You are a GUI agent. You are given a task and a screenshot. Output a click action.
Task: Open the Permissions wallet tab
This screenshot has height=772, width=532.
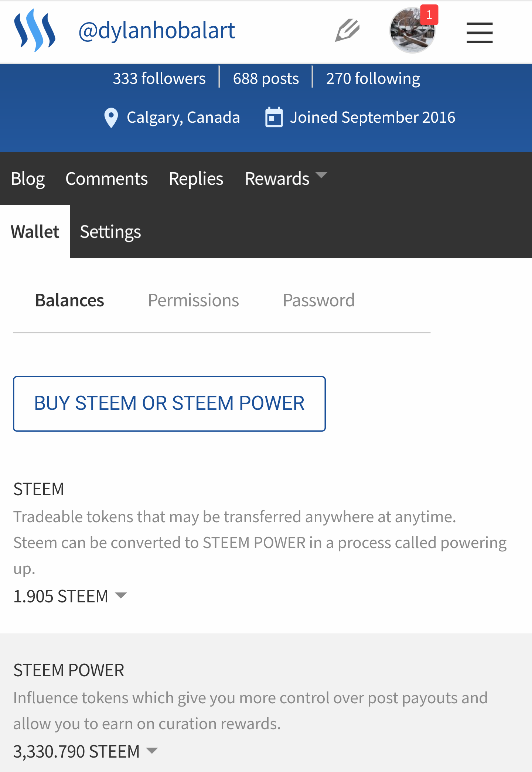(193, 300)
